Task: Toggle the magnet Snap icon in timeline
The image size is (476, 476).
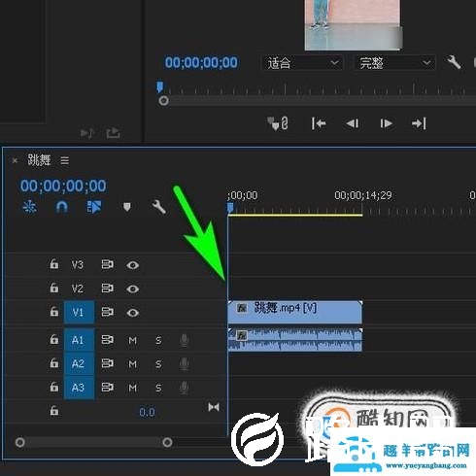Action: pos(61,207)
